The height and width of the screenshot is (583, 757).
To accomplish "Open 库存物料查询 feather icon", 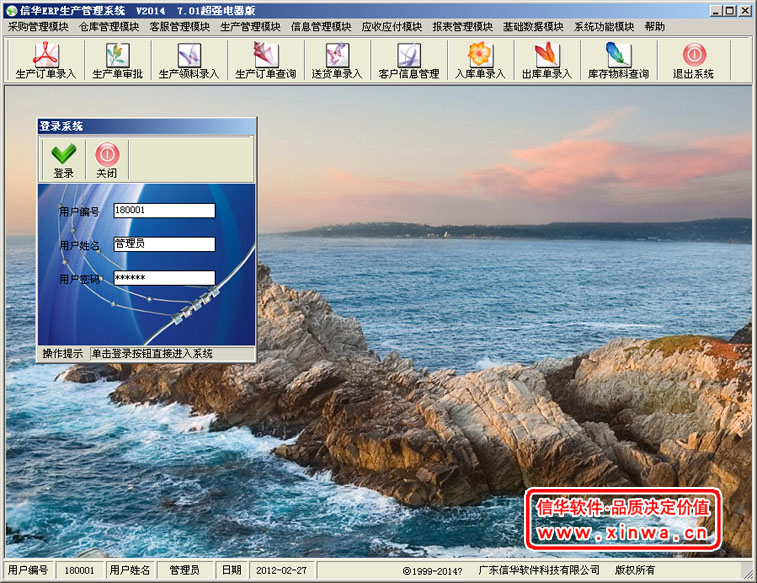I will tap(618, 60).
